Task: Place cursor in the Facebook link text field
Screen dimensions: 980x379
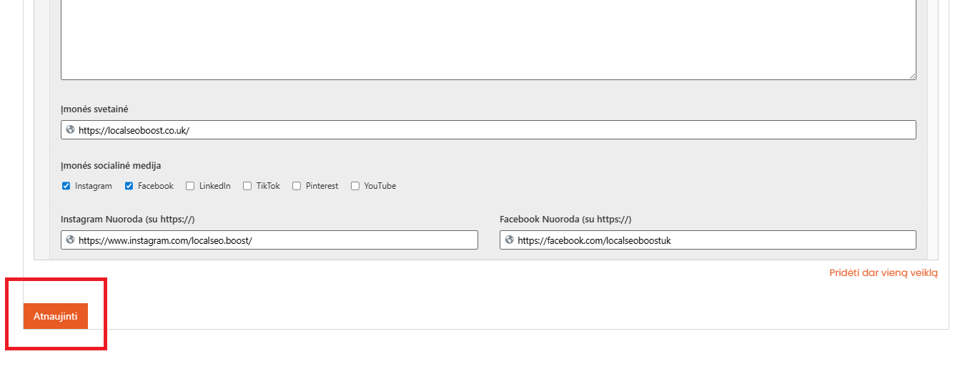Action: click(x=715, y=240)
